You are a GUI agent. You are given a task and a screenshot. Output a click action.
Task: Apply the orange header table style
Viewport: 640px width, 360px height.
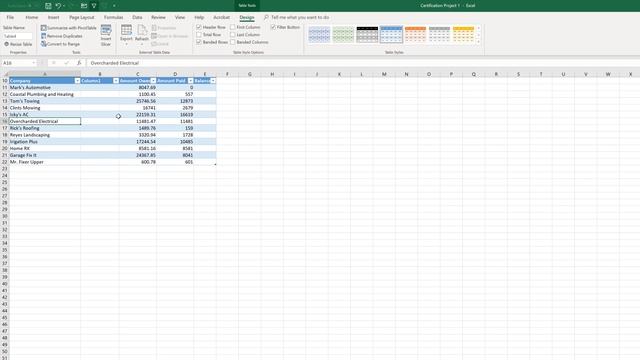[x=416, y=35]
